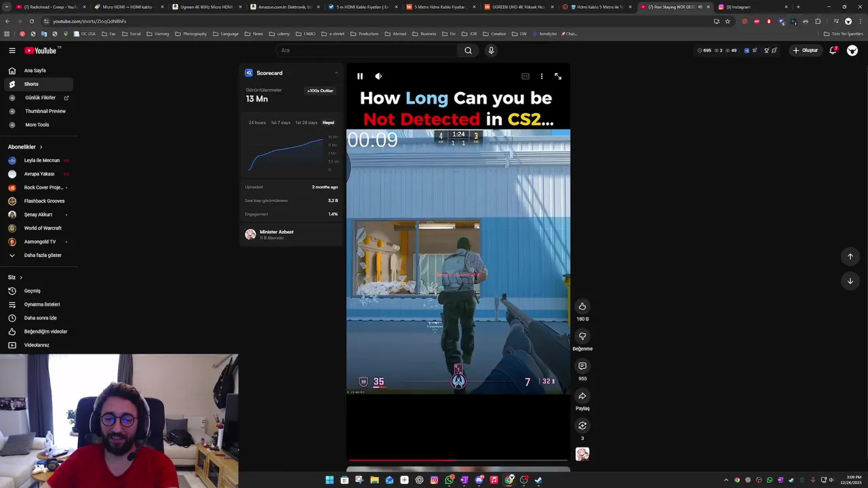The width and height of the screenshot is (868, 488).
Task: Open the Short's three-dot options menu
Action: [x=541, y=77]
